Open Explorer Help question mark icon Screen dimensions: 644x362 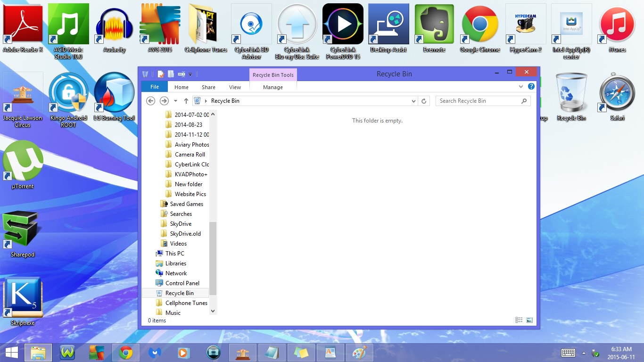tap(531, 87)
